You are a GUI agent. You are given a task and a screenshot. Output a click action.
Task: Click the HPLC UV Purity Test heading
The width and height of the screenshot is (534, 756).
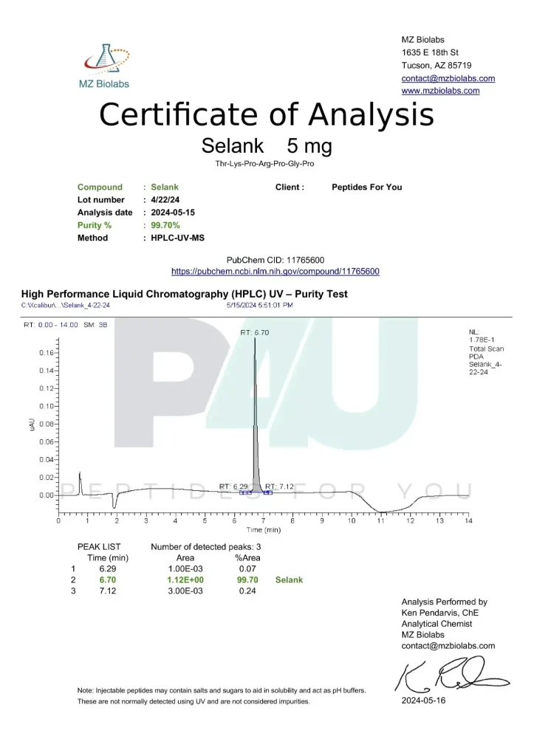(x=184, y=294)
